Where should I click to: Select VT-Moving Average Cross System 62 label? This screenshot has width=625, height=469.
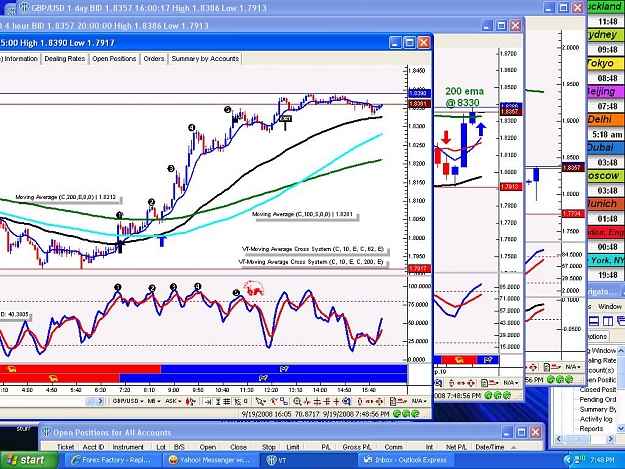coord(313,249)
